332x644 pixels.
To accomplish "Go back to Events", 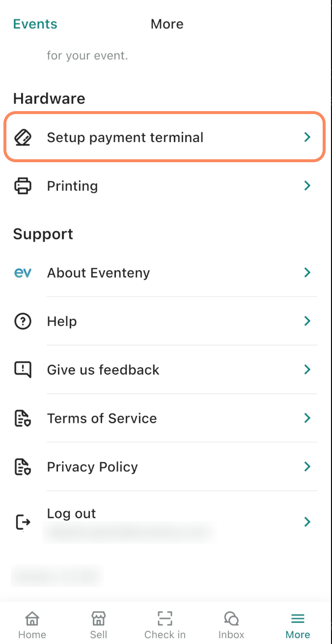I will point(35,24).
